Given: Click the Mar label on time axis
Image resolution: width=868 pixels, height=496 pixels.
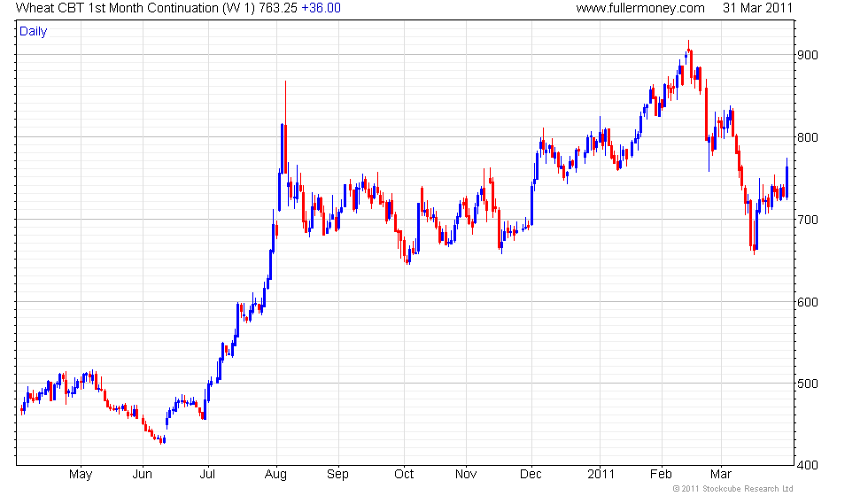Looking at the screenshot, I should point(721,475).
